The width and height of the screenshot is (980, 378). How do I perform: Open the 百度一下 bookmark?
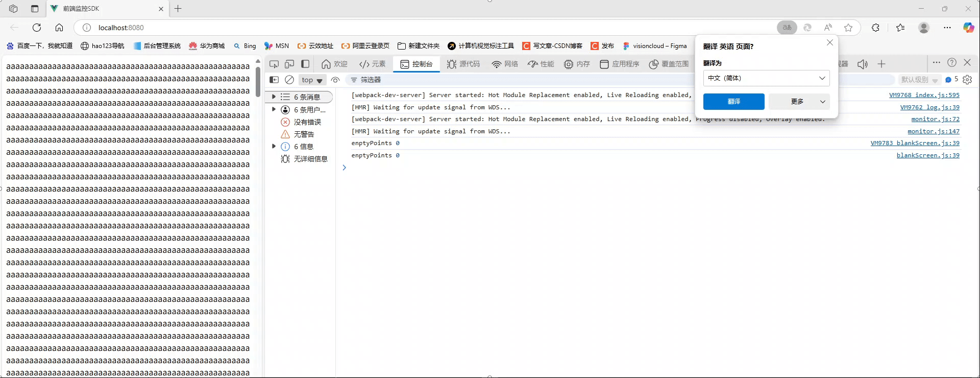coord(39,46)
